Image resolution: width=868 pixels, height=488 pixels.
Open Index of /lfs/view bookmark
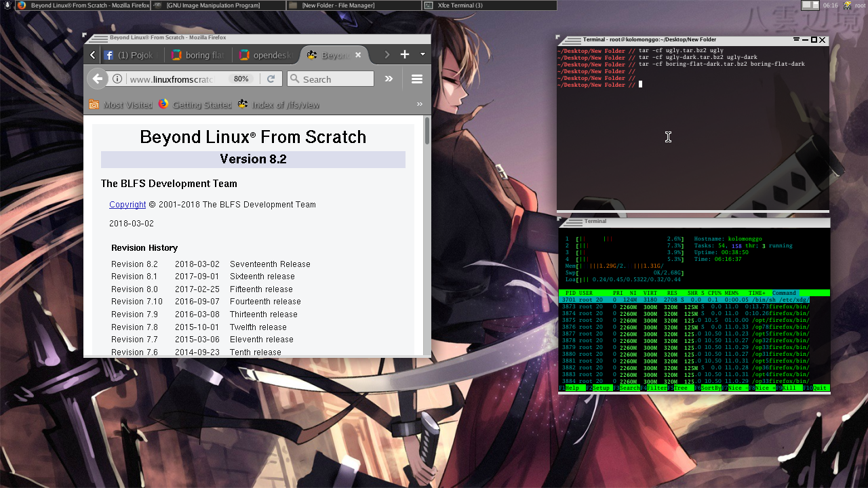tap(279, 104)
